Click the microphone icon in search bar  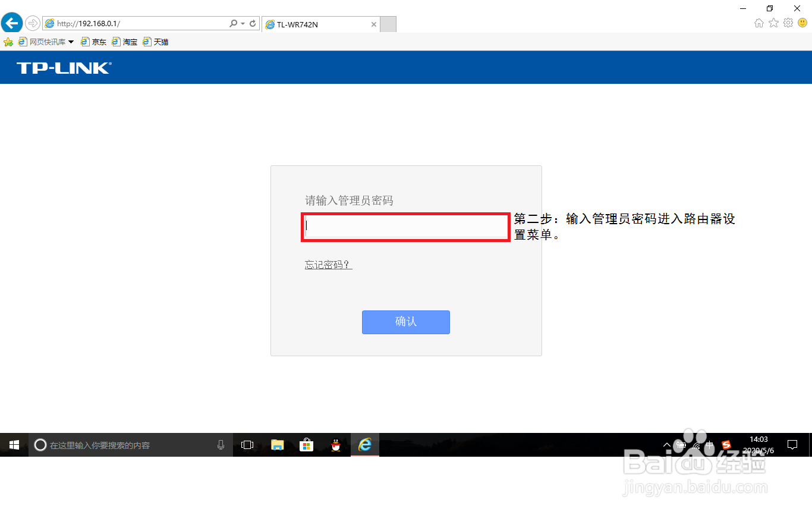pyautogui.click(x=221, y=445)
